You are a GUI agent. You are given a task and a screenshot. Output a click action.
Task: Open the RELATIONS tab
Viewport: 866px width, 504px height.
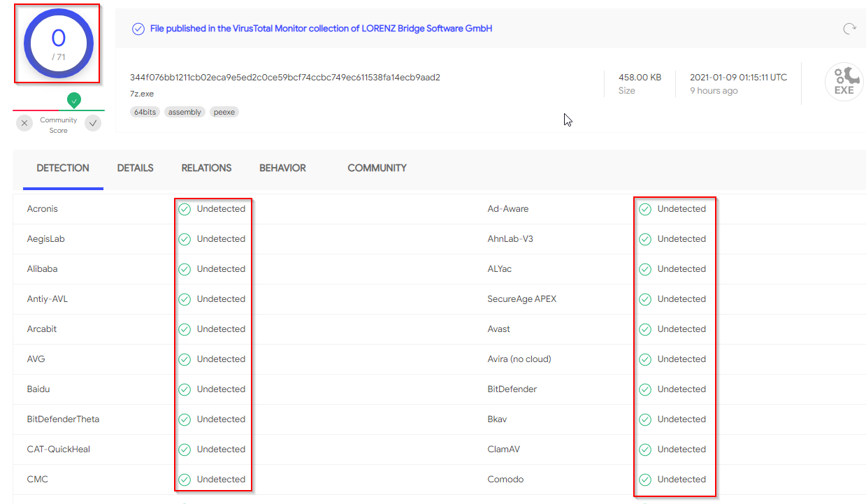(206, 168)
